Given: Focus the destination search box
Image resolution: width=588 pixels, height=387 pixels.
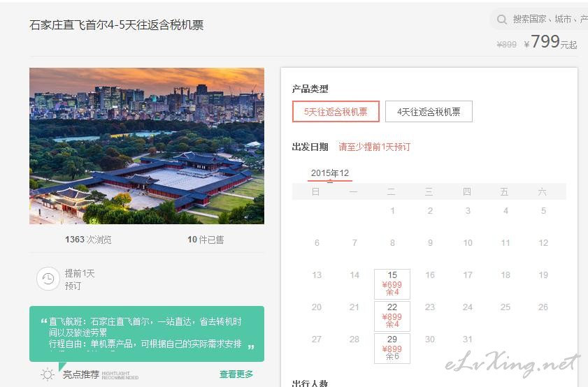Looking at the screenshot, I should click(x=540, y=19).
